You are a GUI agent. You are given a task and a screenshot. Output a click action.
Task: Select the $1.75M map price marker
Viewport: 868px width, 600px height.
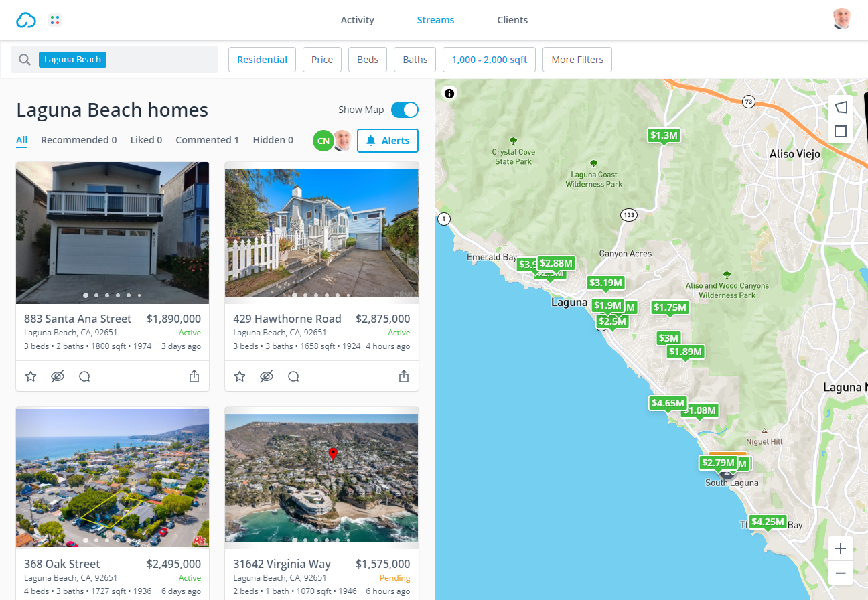tap(670, 307)
